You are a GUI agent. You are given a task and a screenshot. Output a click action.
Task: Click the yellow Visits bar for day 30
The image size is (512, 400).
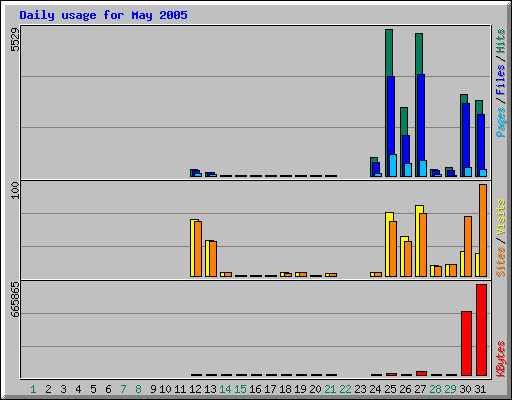(x=462, y=264)
